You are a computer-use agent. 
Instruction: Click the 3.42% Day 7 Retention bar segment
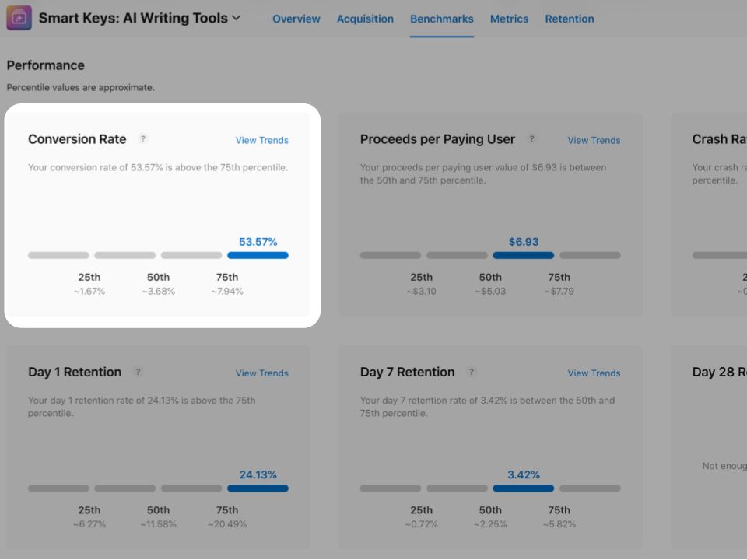tap(523, 488)
